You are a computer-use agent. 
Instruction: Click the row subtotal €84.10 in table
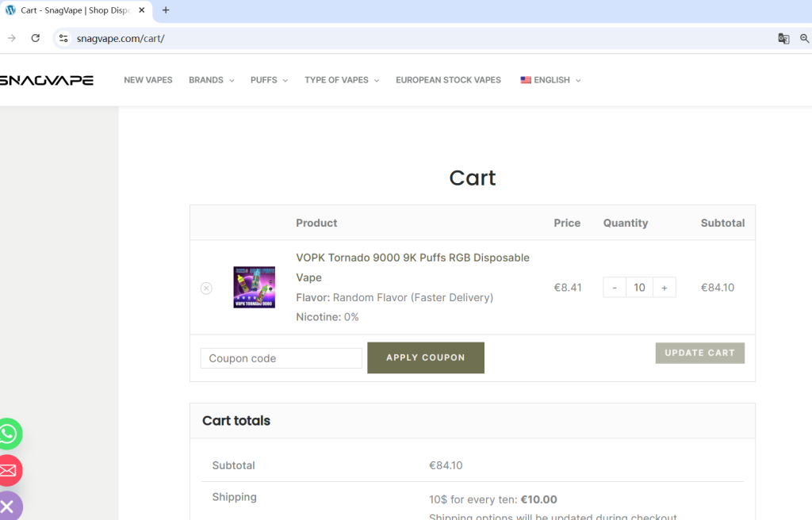[717, 288]
